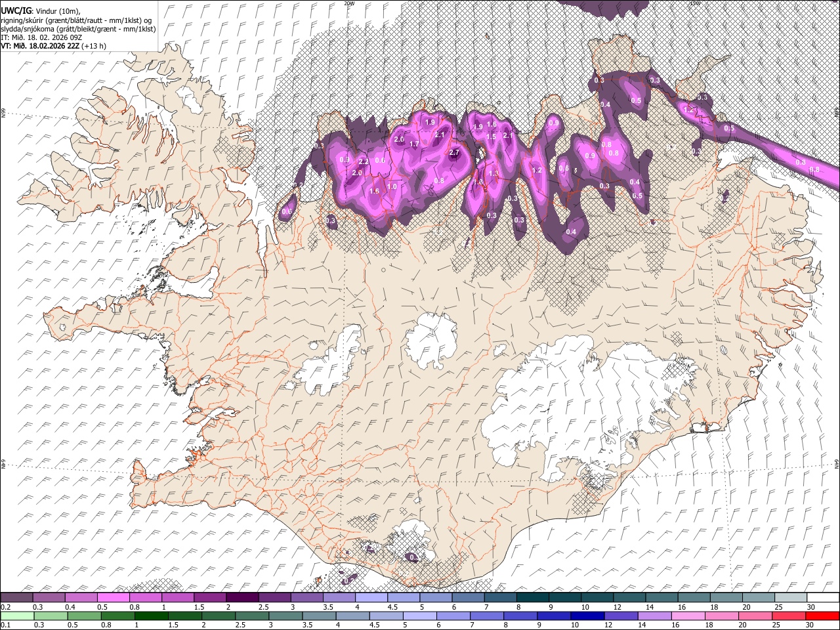This screenshot has width=840, height=630.
Task: Click the title text 'UWC/IG: Vindur (10m),'
Action: (x=41, y=10)
